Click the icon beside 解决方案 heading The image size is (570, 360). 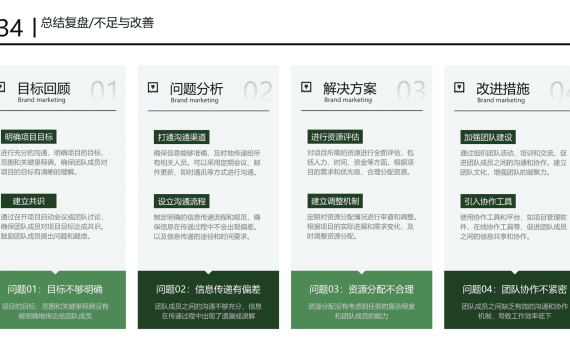(x=306, y=87)
